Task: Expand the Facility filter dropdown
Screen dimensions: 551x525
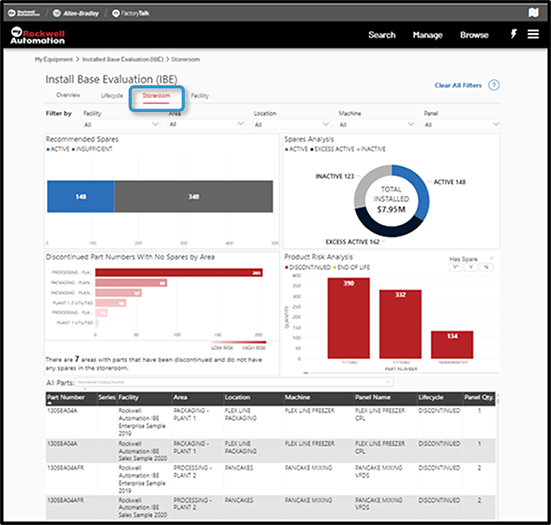Action: tap(121, 124)
